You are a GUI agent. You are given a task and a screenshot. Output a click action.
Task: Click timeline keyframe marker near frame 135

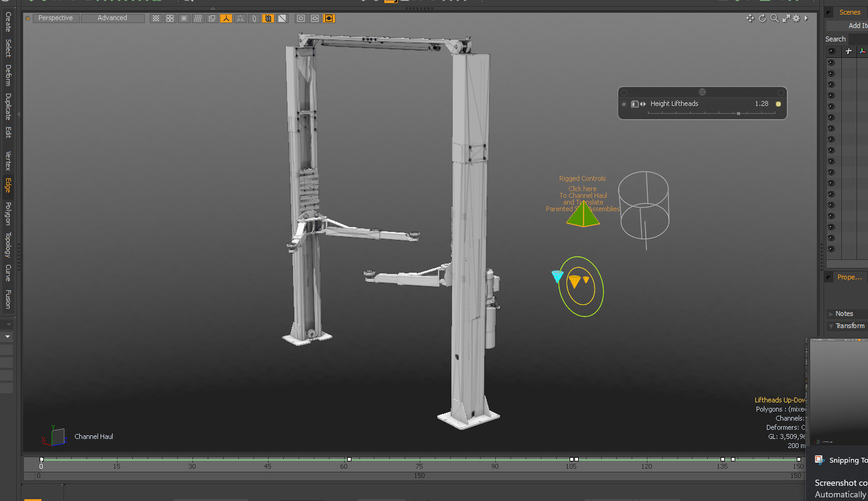722,459
